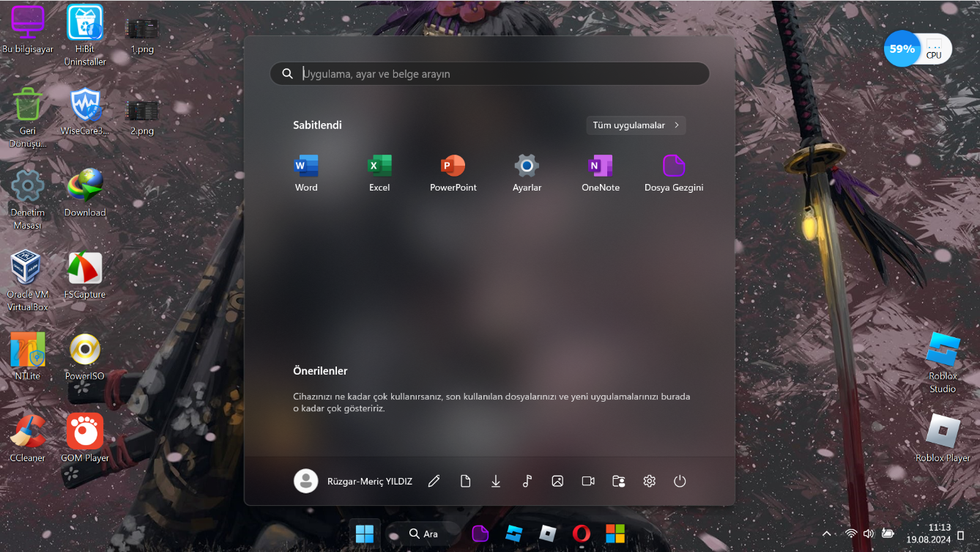Image resolution: width=980 pixels, height=552 pixels.
Task: Select Roblox Player desktop shortcut
Action: coord(943,438)
